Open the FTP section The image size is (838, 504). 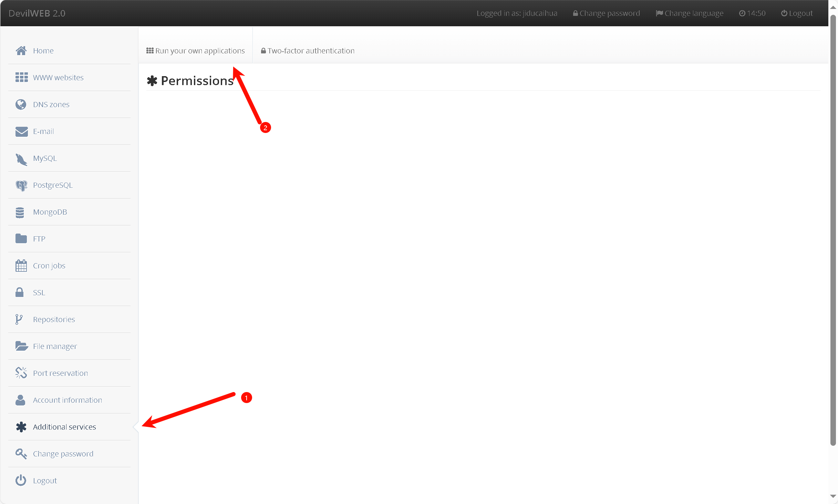69,239
